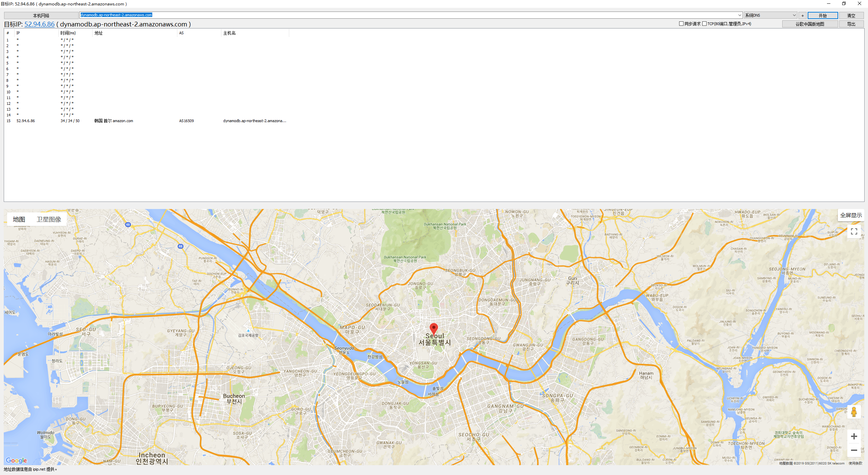Click the Street View pegman icon
The height and width of the screenshot is (475, 868).
coord(854,412)
